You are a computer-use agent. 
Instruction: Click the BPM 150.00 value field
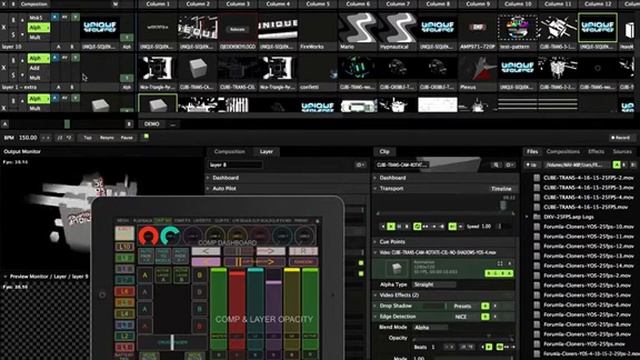[x=28, y=138]
